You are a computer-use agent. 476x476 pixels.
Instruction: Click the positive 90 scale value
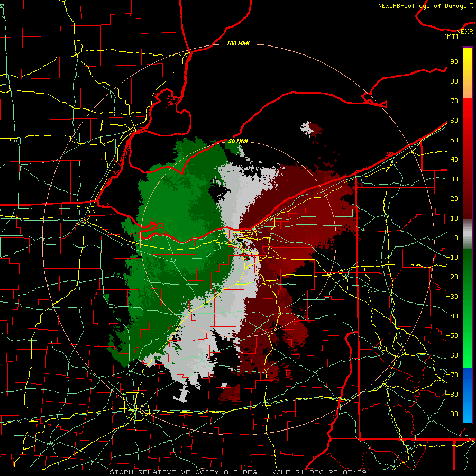point(454,62)
